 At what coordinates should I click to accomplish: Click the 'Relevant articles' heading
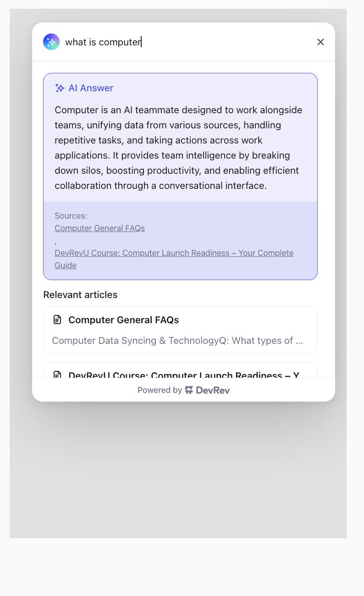(80, 295)
